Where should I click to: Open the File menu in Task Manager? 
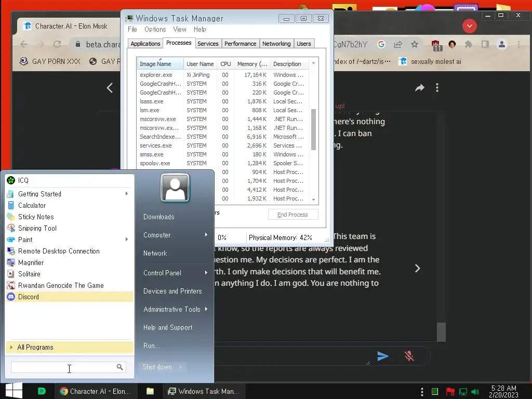[132, 29]
